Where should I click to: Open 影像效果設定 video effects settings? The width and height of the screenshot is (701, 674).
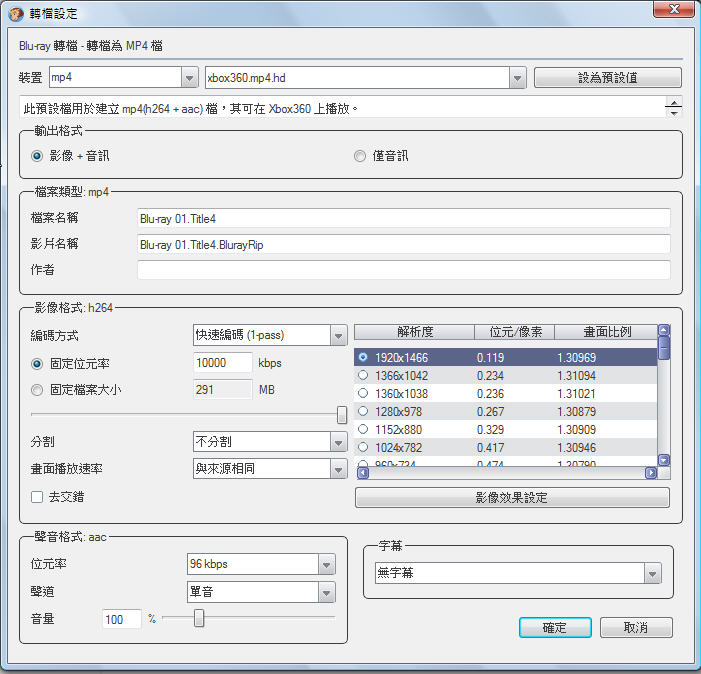click(x=512, y=497)
